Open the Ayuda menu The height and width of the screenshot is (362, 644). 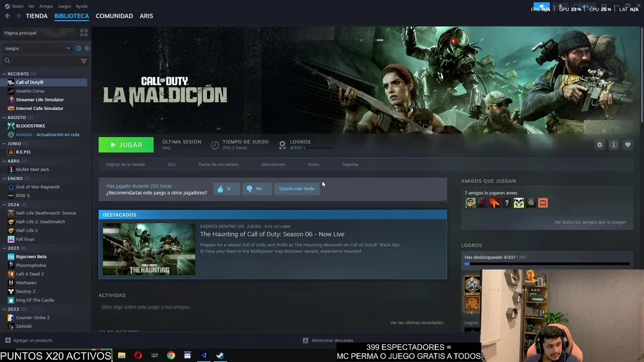(82, 6)
